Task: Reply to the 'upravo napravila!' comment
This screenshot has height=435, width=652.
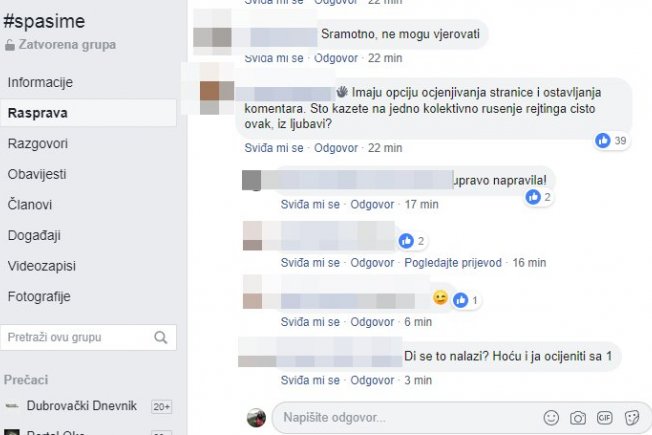Action: click(372, 205)
